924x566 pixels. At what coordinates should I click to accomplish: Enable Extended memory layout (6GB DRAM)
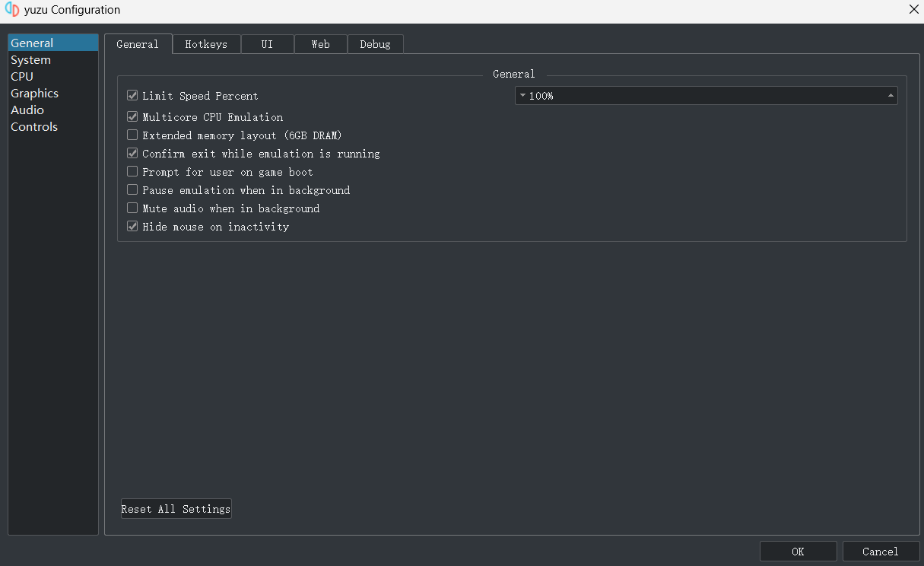coord(132,135)
